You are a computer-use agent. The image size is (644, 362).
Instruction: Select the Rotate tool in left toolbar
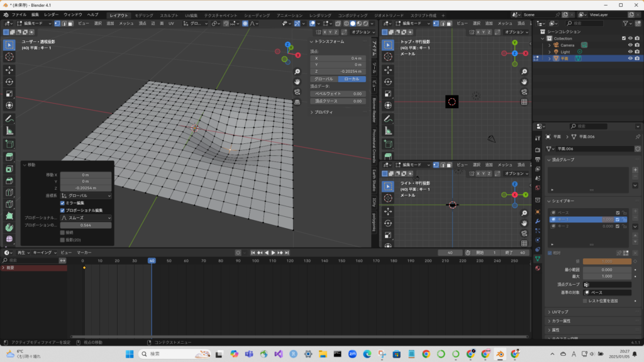[x=9, y=82]
